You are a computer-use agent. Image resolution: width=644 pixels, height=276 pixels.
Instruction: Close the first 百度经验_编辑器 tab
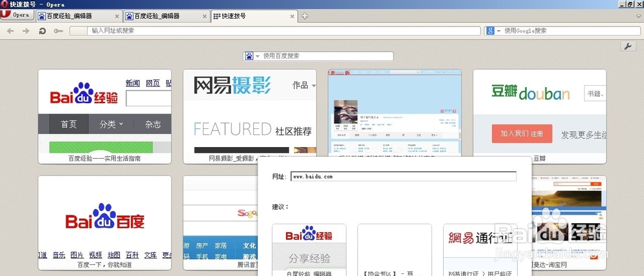(117, 17)
